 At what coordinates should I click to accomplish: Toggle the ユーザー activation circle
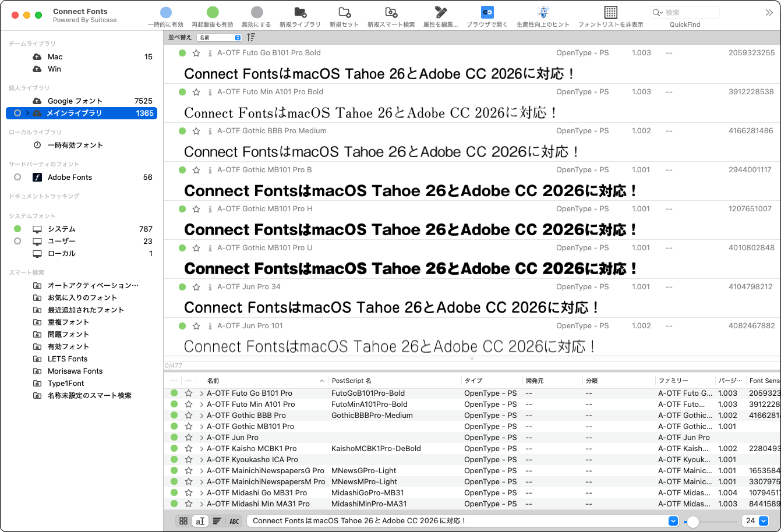[17, 241]
